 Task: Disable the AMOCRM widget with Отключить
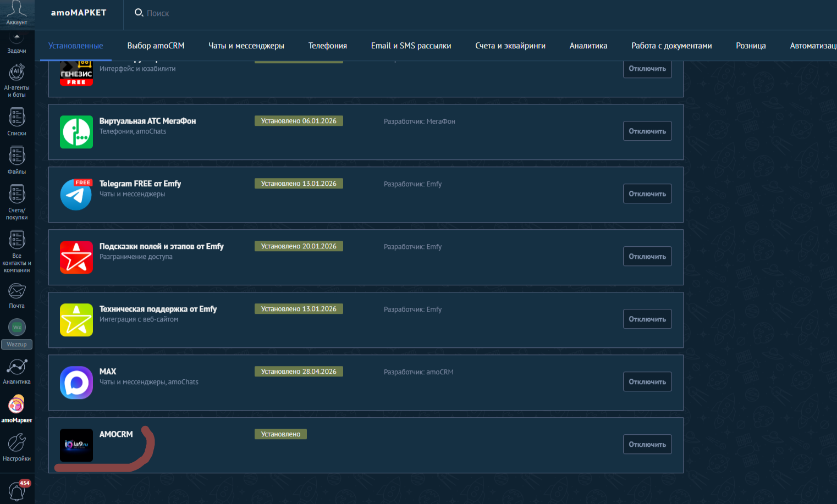click(647, 444)
